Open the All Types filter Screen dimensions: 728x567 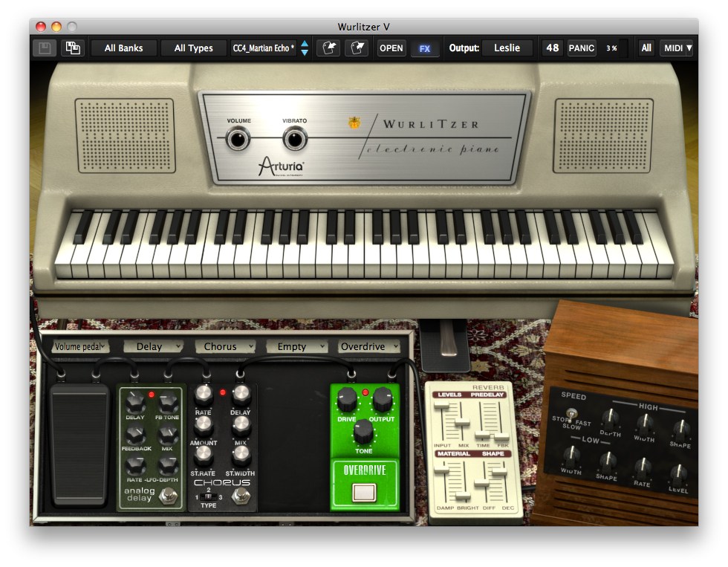pos(194,48)
